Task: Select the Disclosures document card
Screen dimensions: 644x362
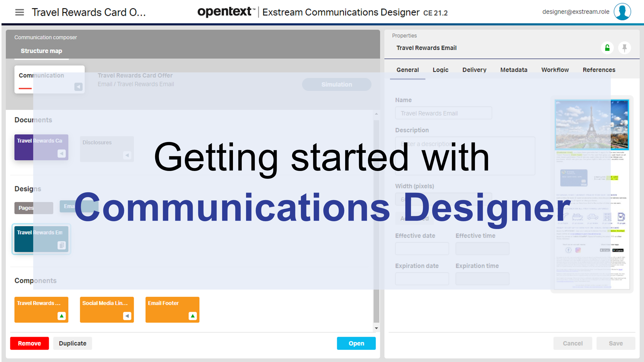Action: point(107,149)
